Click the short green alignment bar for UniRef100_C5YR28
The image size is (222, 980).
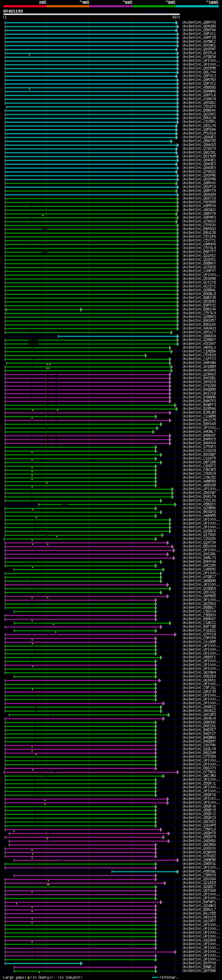click(76, 355)
